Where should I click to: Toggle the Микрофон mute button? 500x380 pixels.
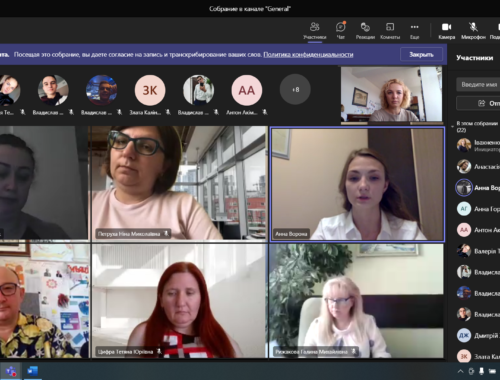coord(473,30)
